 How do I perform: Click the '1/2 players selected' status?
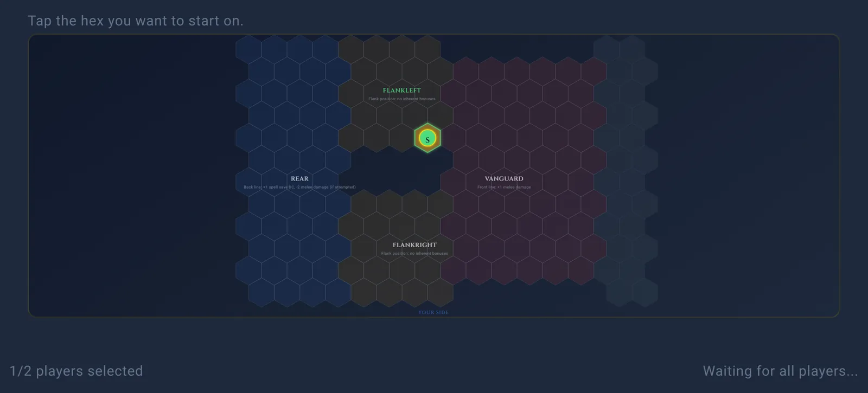coord(76,371)
